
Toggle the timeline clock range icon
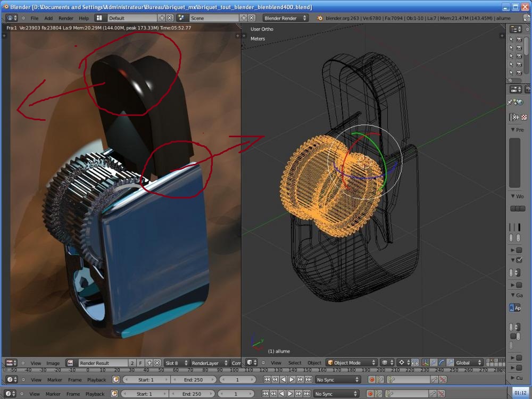coord(116,380)
